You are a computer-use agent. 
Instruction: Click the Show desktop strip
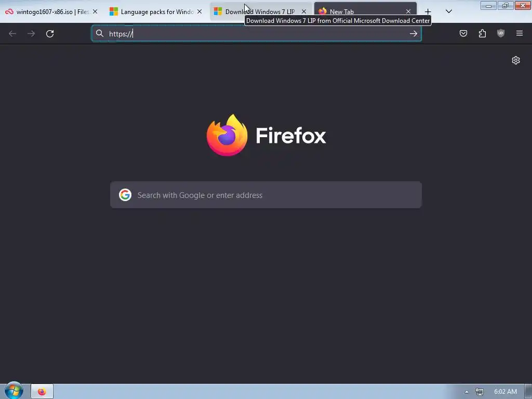tap(528, 392)
